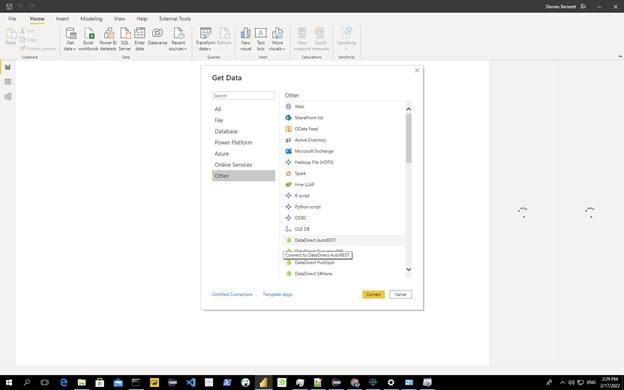624x390 pixels.
Task: Switch to the Home ribbon tab
Action: click(x=37, y=19)
